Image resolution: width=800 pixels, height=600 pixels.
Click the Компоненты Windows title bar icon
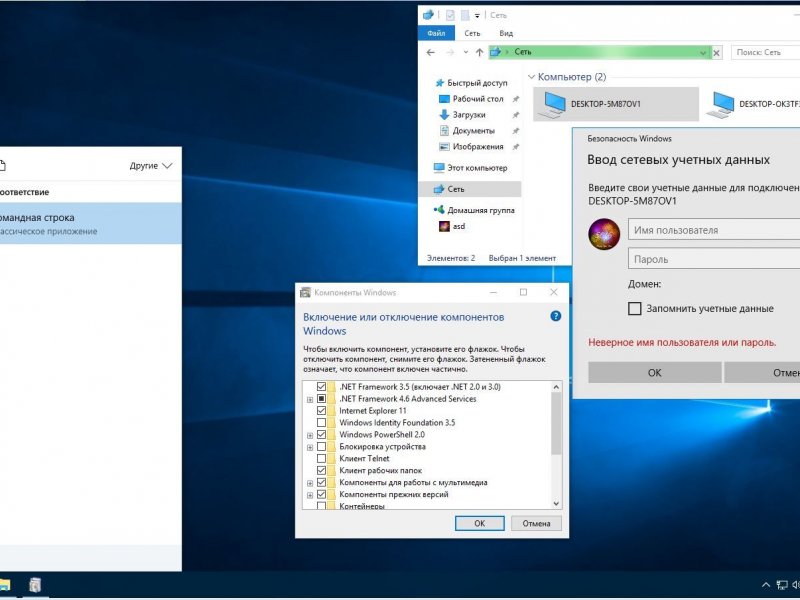[x=305, y=292]
